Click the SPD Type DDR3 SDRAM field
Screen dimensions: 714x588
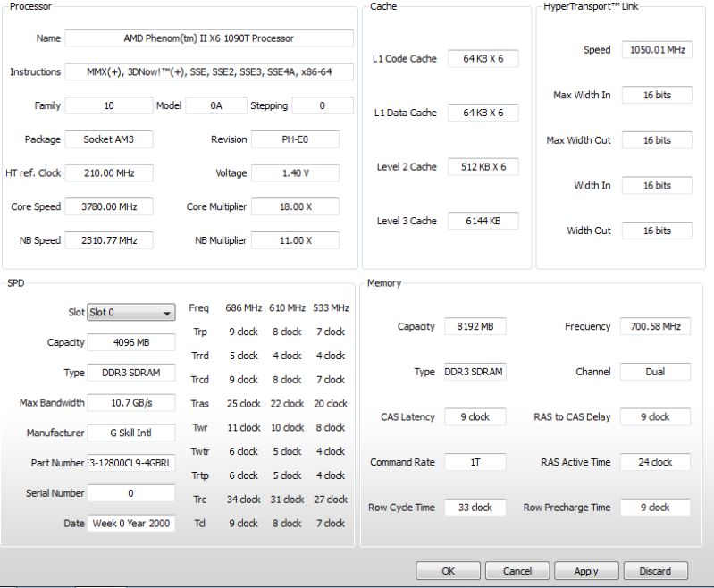[x=131, y=373]
